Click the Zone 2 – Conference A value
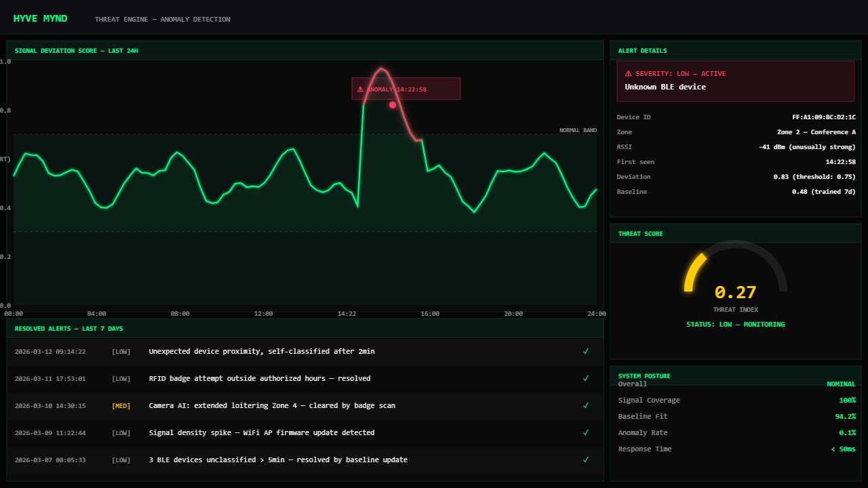Viewport: 868px width, 488px height. pos(816,132)
